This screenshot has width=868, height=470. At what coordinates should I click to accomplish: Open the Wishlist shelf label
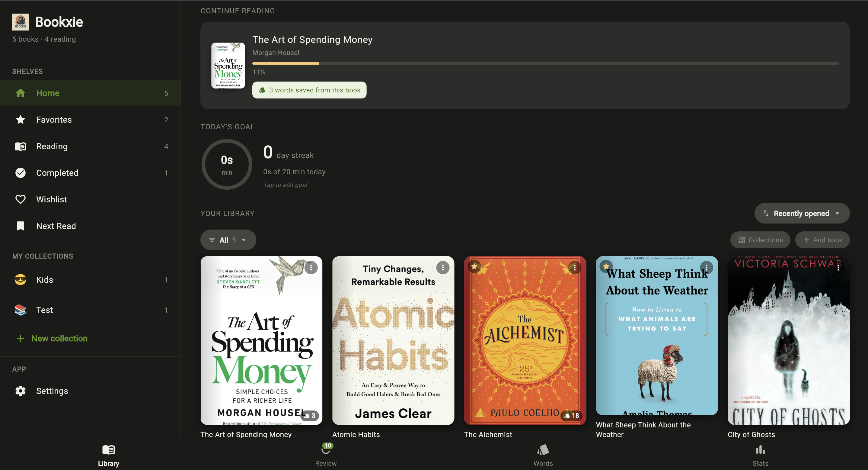click(x=52, y=199)
